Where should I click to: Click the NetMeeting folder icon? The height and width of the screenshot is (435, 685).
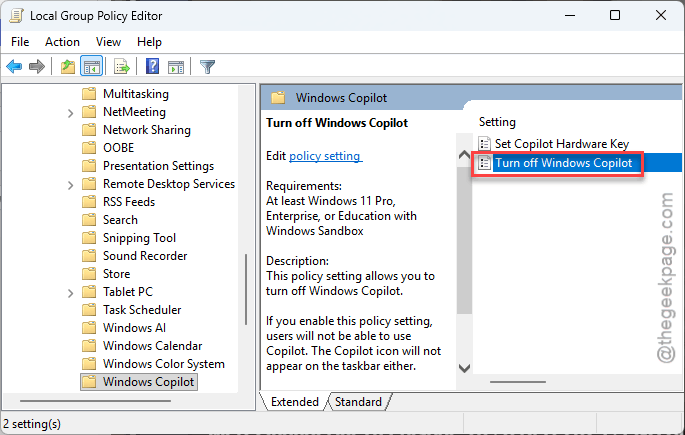point(89,112)
